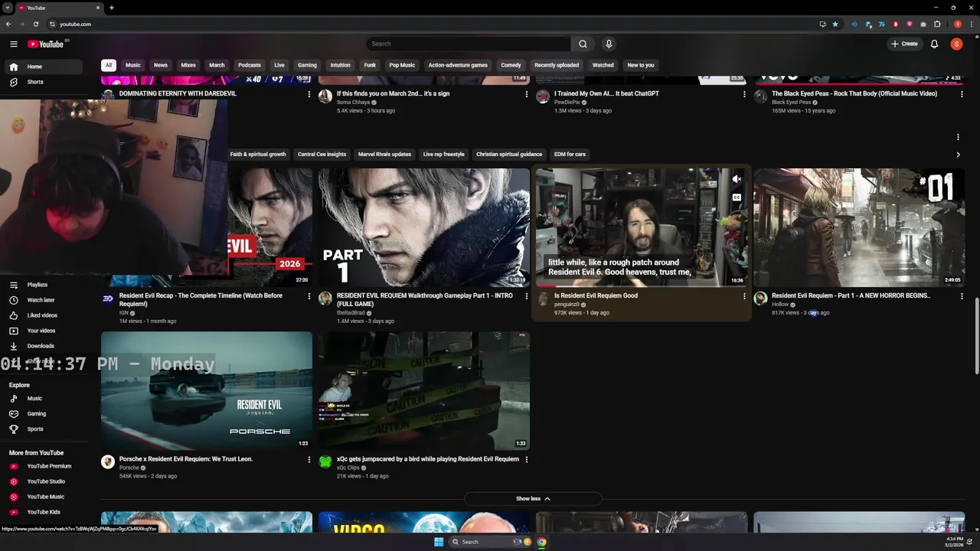Select the Live rap freestyle chip

444,155
